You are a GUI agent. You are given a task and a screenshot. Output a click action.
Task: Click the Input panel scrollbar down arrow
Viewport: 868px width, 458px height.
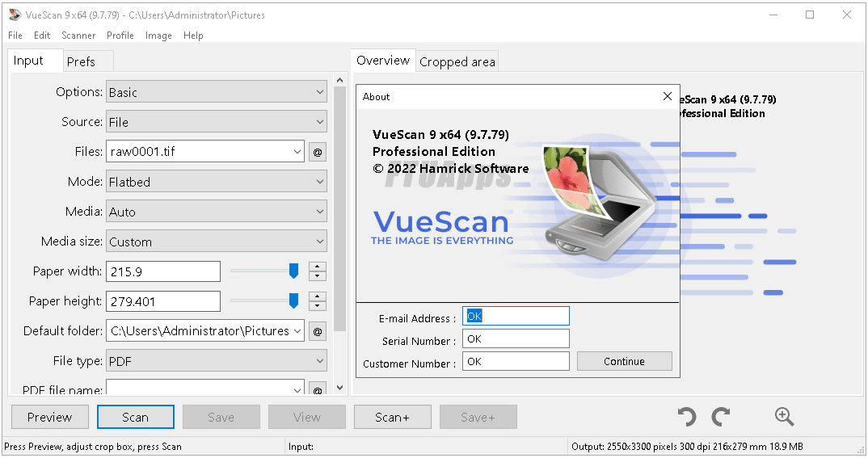tap(340, 388)
